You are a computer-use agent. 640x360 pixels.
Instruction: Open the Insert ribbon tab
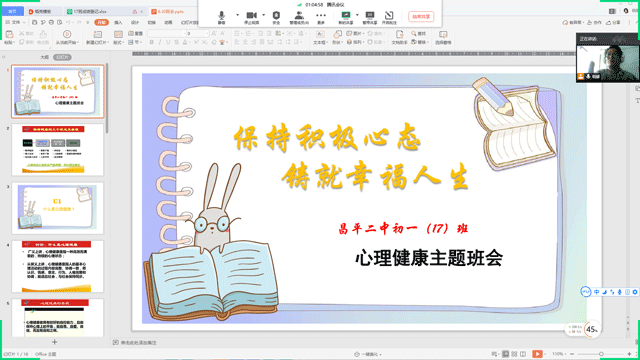118,22
